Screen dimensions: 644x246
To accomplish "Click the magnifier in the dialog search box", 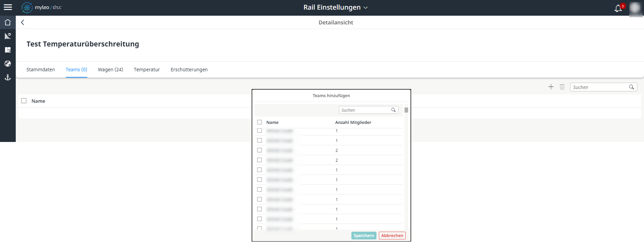I will click(x=393, y=110).
